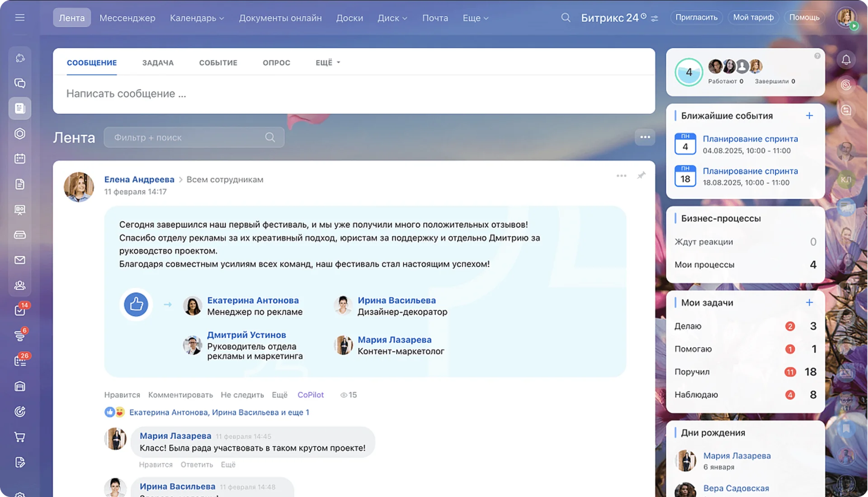Expand the Календарь dropdown in top menu
The height and width of the screenshot is (497, 868).
196,18
